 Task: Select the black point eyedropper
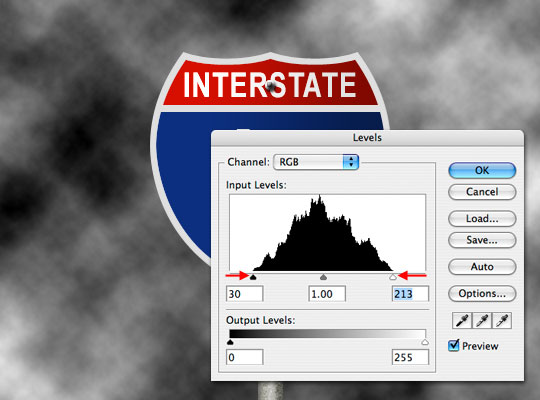462,321
